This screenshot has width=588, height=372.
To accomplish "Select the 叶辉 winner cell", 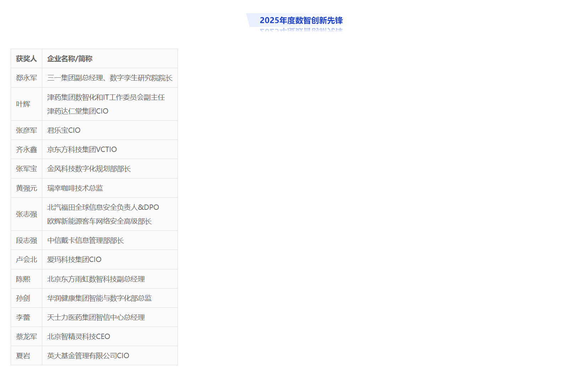I will coord(23,104).
